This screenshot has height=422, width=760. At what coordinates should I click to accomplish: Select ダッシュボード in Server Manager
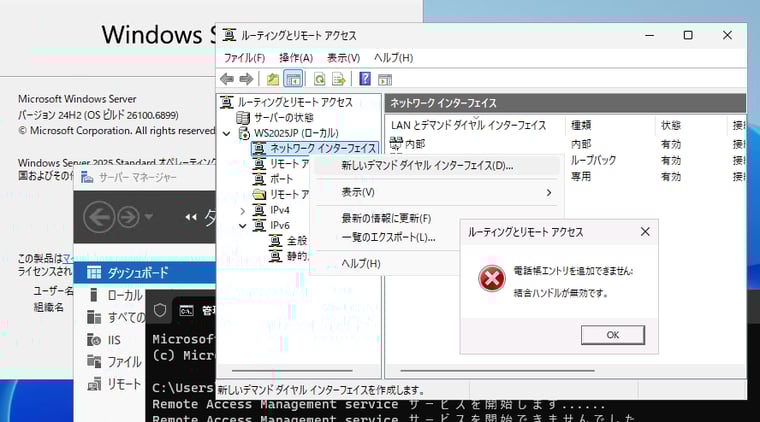144,273
